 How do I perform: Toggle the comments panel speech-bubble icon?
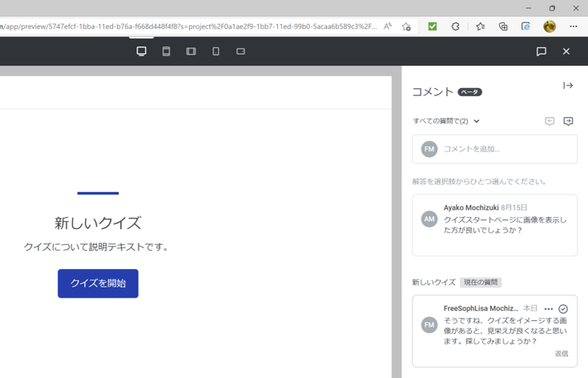541,51
